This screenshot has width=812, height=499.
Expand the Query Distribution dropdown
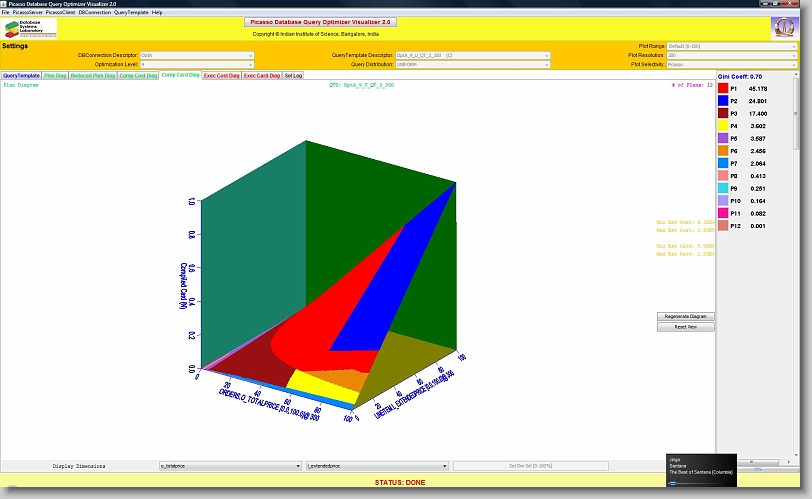(472, 64)
